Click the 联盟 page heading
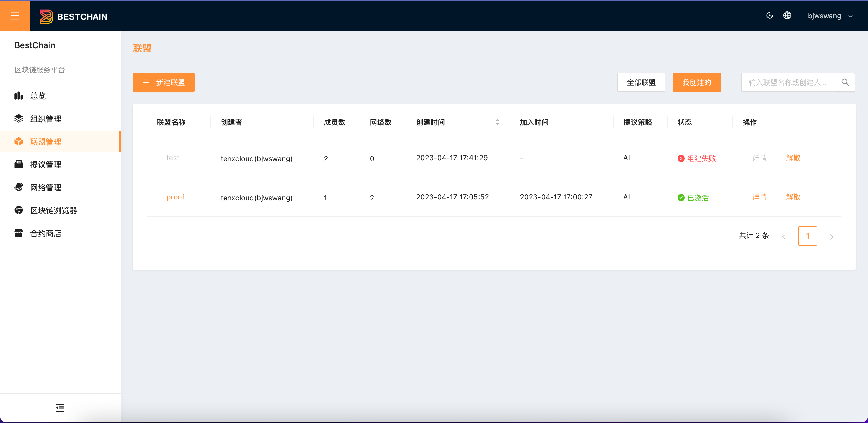 (142, 48)
